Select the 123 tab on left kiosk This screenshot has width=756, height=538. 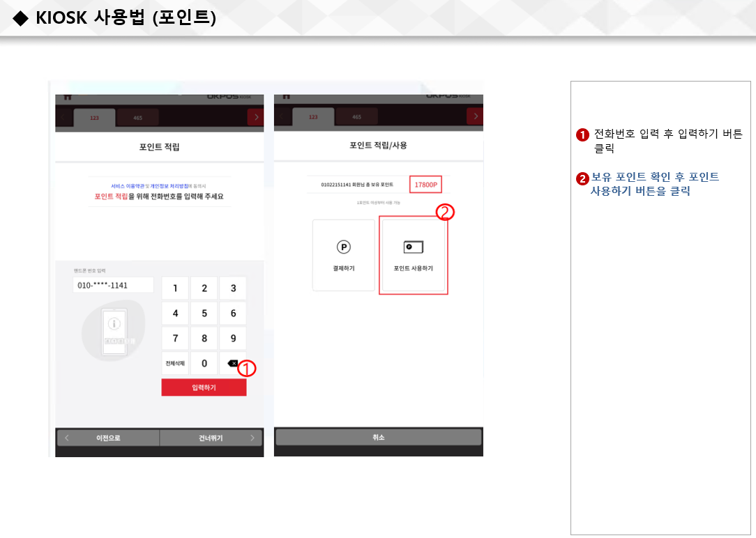click(95, 118)
